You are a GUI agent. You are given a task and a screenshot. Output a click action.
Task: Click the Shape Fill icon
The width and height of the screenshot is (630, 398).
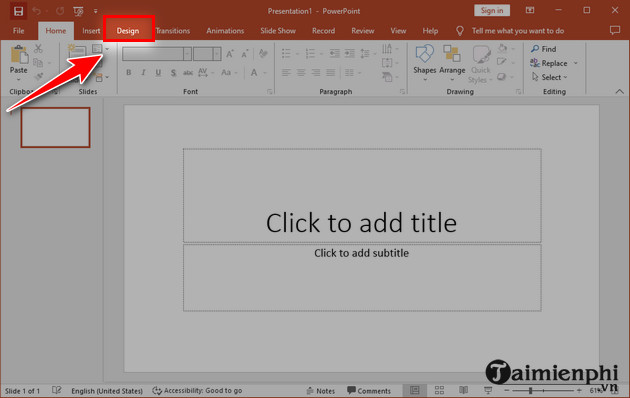[x=502, y=49]
